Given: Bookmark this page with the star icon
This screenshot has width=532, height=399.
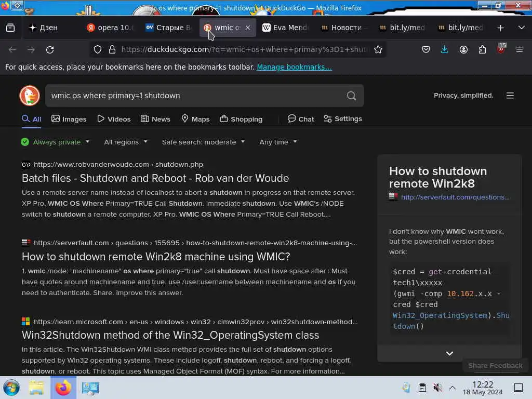Looking at the screenshot, I should [378, 49].
